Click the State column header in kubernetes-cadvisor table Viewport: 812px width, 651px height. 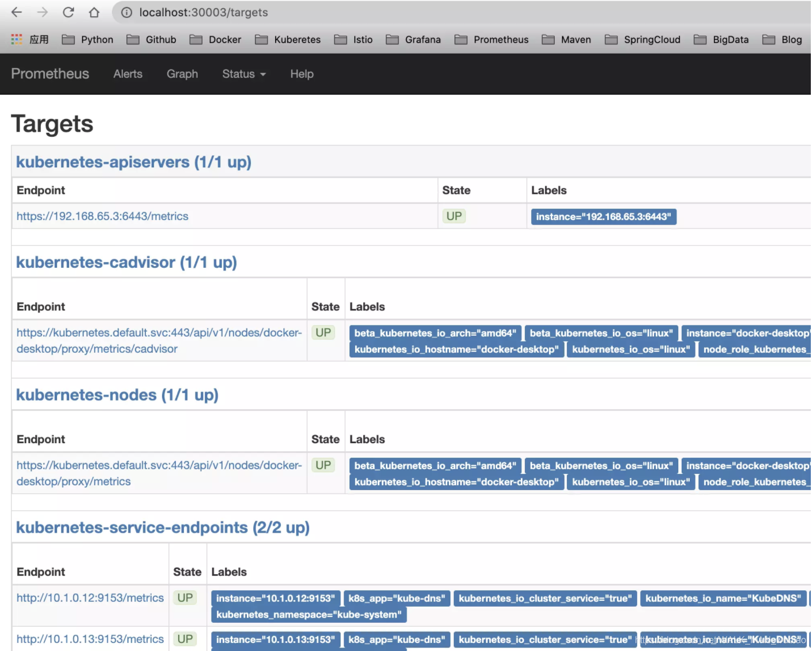(x=326, y=307)
